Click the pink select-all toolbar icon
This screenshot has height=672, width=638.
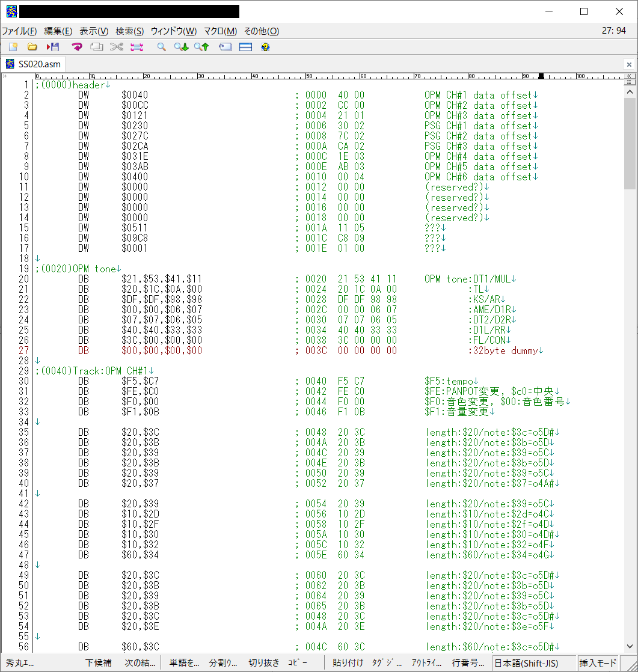point(136,47)
